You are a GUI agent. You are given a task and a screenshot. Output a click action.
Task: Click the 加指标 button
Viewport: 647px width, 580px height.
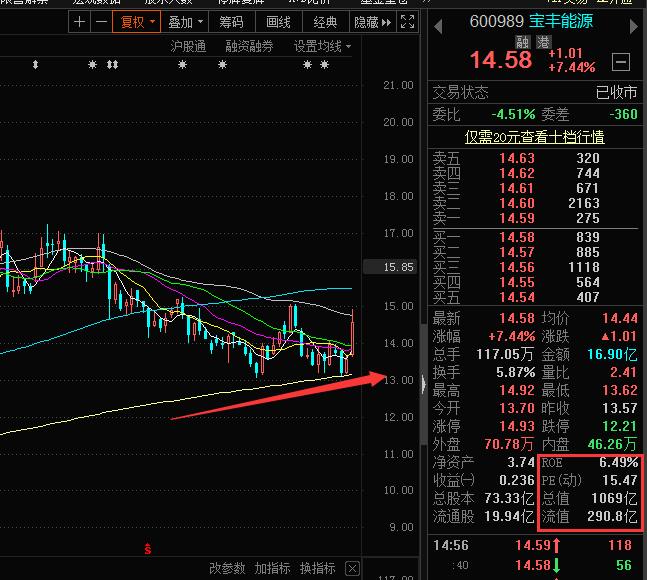point(272,568)
